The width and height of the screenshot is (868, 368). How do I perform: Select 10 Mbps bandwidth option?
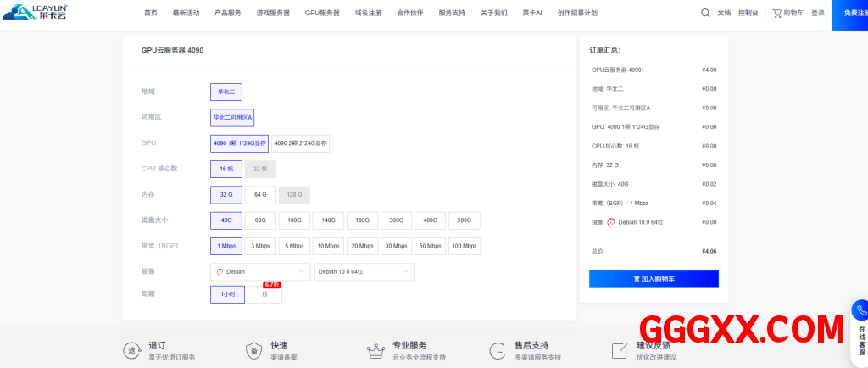(x=328, y=247)
